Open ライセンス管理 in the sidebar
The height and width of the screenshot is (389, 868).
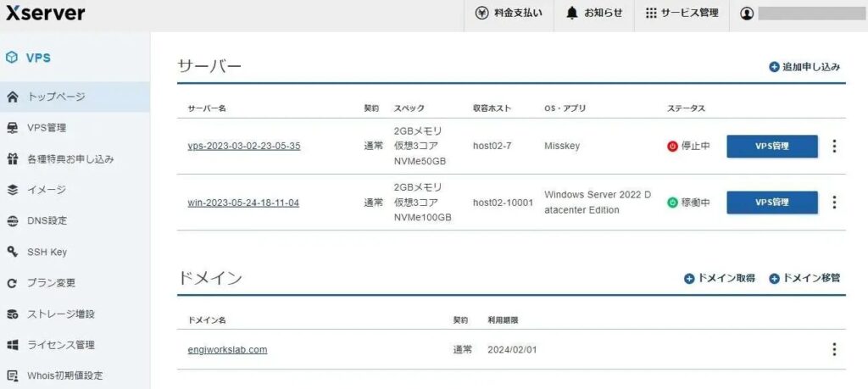tap(75, 345)
